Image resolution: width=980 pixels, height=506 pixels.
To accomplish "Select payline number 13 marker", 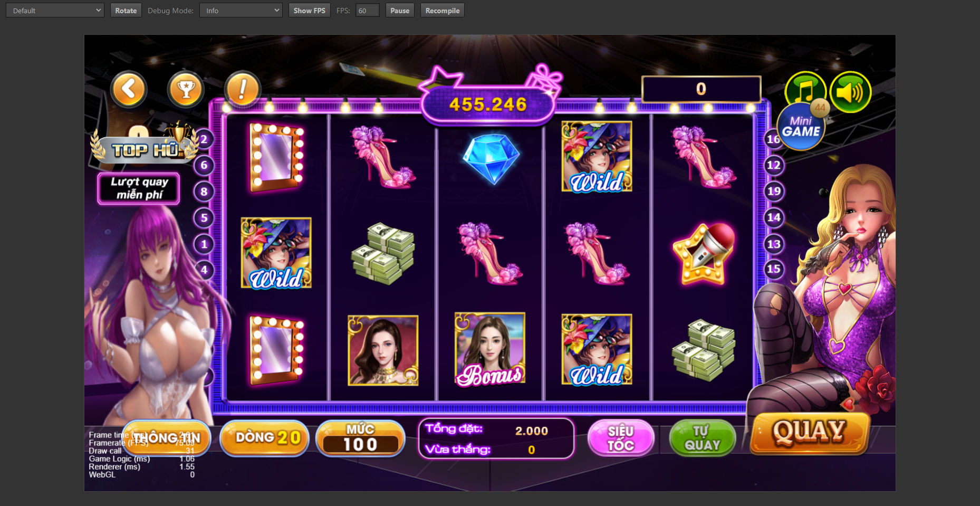I will [774, 244].
